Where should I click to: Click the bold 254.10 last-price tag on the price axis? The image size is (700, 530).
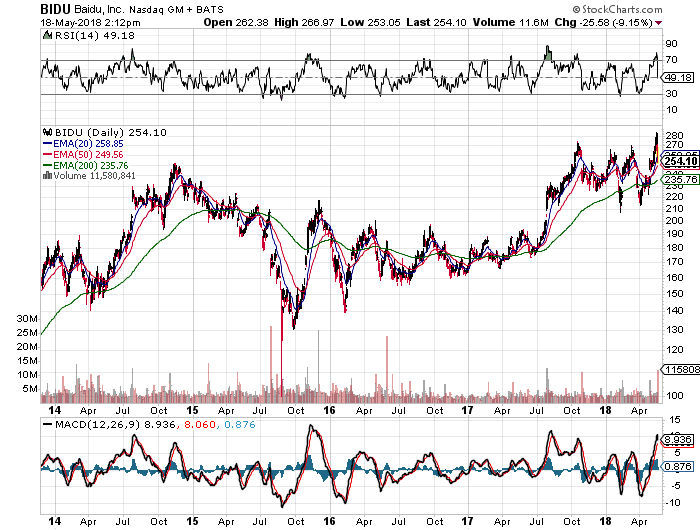pyautogui.click(x=680, y=161)
